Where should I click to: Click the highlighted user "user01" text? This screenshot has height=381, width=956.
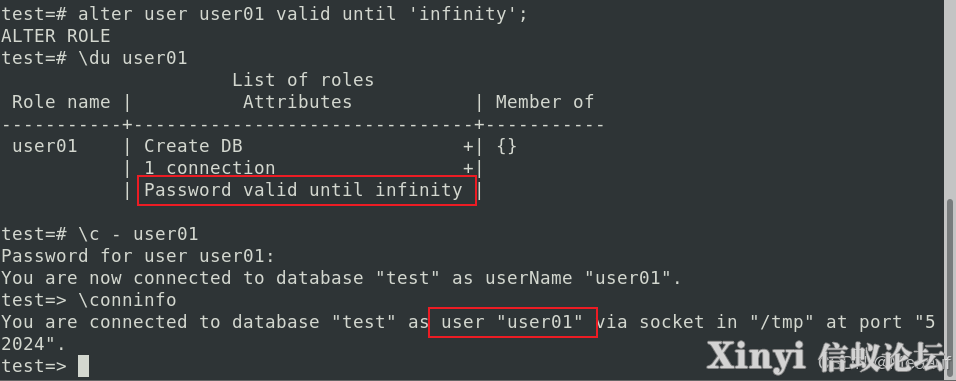(512, 322)
